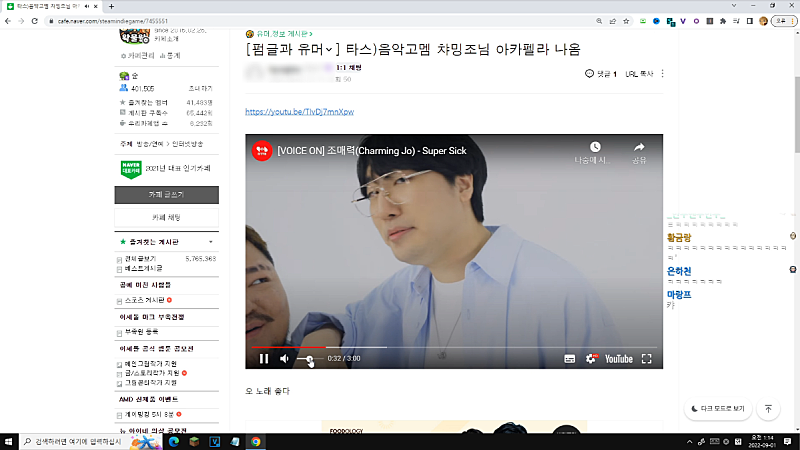Open the member registration board link
Screen dimensions: 800x450
(x=141, y=332)
